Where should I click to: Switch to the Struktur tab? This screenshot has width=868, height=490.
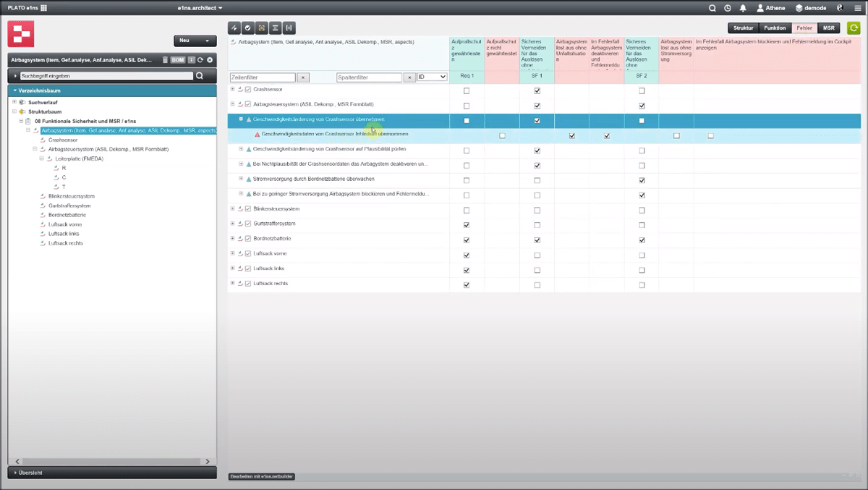click(744, 28)
